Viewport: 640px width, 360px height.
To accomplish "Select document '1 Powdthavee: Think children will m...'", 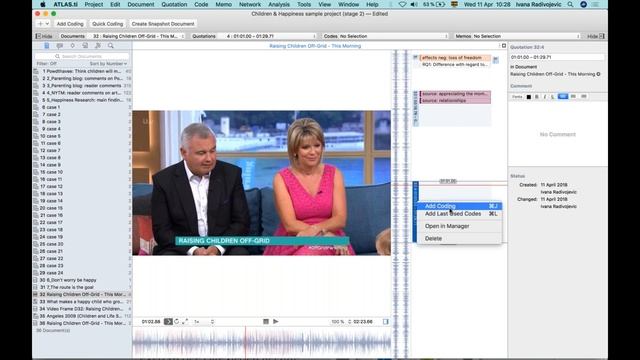I will tap(82, 71).
